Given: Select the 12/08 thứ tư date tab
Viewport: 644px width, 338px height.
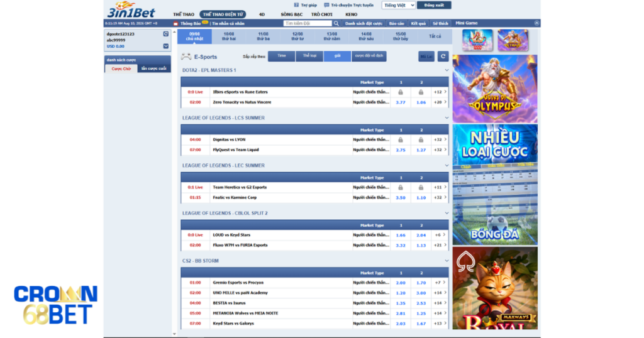Looking at the screenshot, I should point(297,36).
